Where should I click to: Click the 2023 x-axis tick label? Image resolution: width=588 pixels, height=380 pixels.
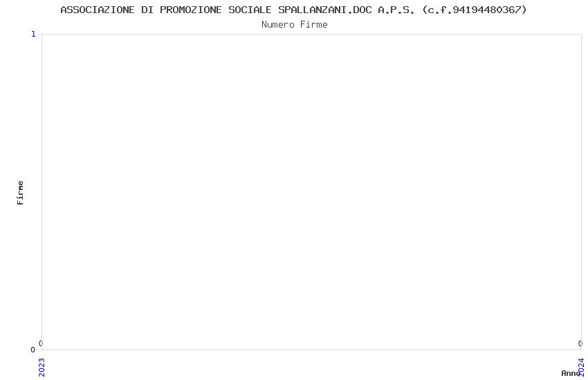pyautogui.click(x=42, y=368)
